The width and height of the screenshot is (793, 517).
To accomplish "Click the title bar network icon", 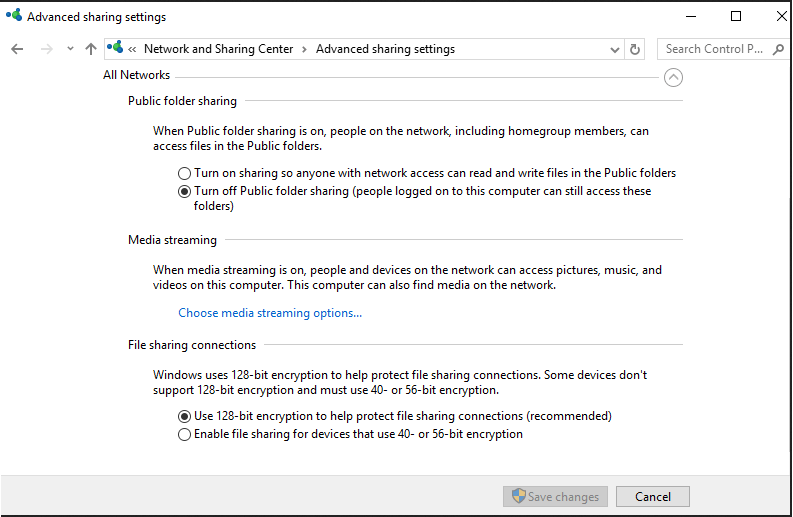I will pyautogui.click(x=14, y=15).
